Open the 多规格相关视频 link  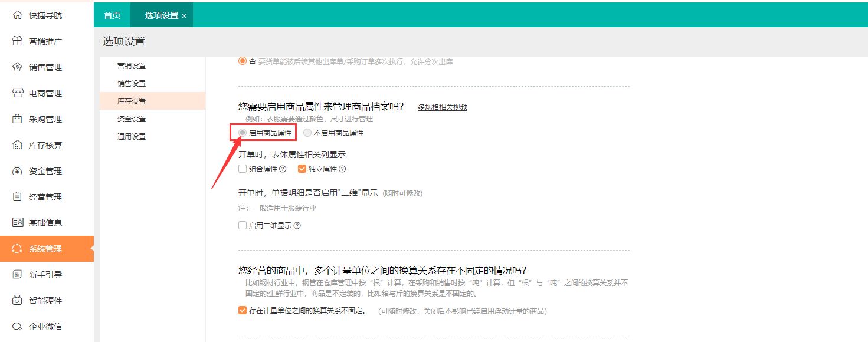[x=442, y=107]
